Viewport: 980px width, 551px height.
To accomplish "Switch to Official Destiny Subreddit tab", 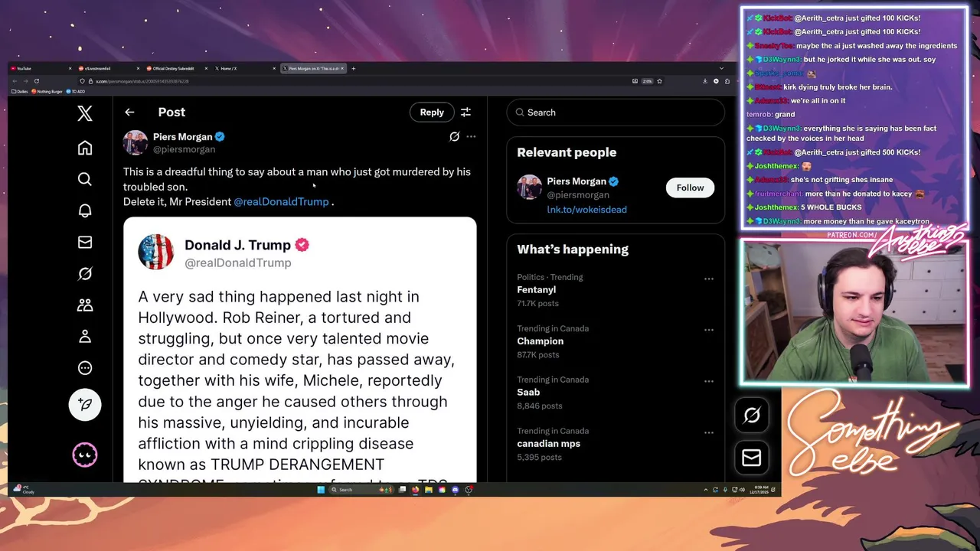I will [x=177, y=68].
